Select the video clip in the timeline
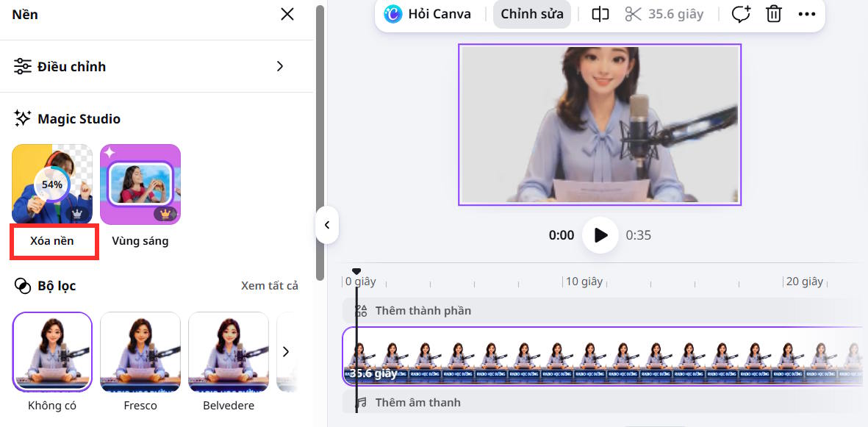Viewport: 868px width, 427px height. 602,356
